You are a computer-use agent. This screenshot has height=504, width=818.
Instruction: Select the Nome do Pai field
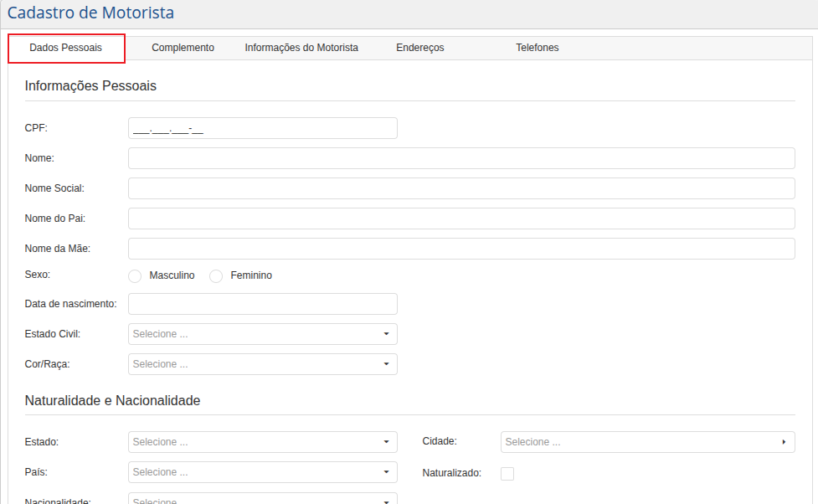[x=460, y=219]
